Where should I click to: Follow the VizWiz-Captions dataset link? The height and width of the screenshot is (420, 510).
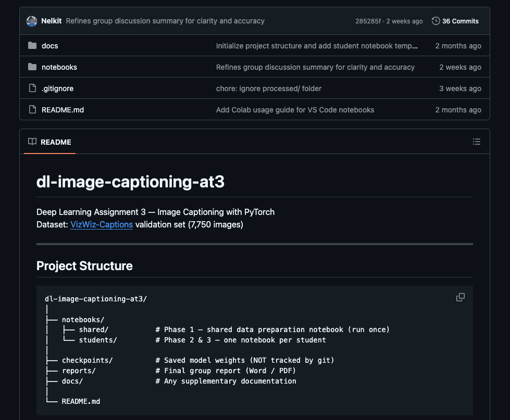pos(102,224)
